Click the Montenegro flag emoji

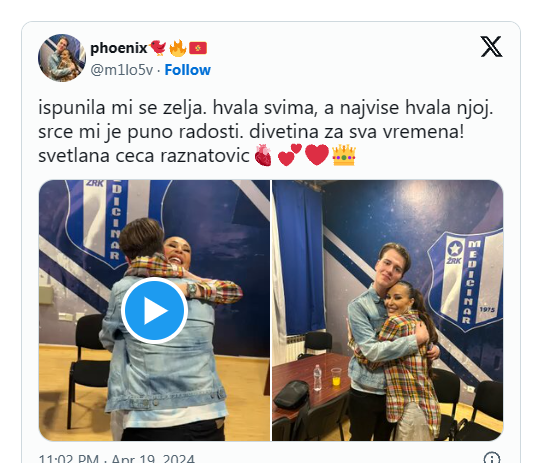point(198,48)
